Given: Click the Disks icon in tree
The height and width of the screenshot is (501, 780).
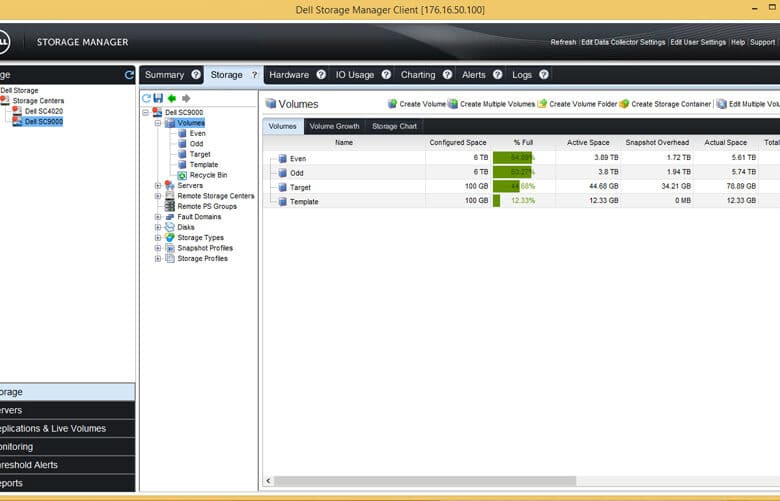Looking at the screenshot, I should click(x=170, y=227).
